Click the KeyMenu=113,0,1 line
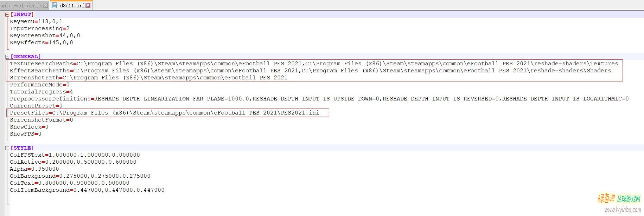Image resolution: width=644 pixels, height=216 pixels. tap(36, 21)
